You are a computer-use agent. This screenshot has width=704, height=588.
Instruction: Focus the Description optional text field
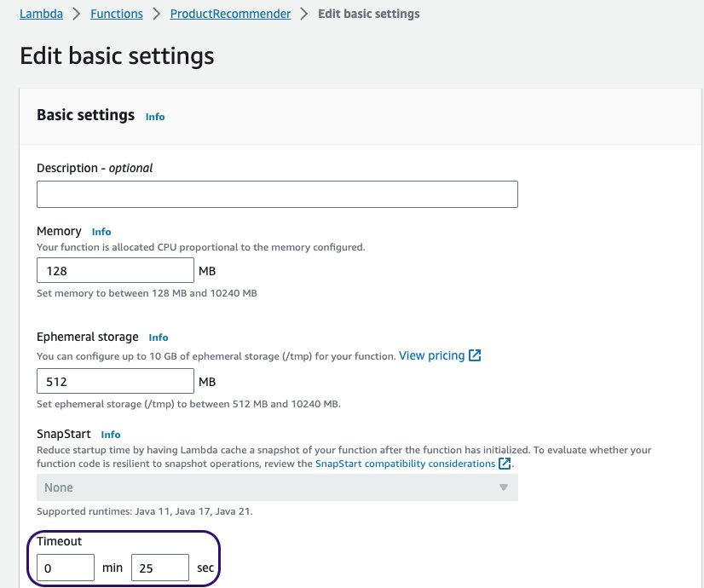(x=277, y=194)
